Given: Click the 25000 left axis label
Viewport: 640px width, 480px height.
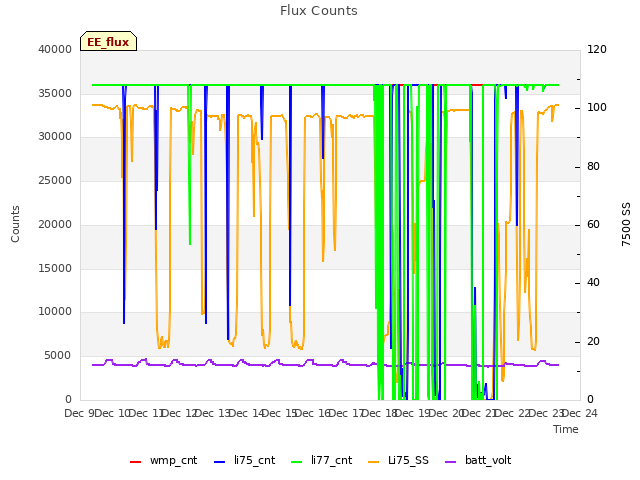Looking at the screenshot, I should point(55,180).
